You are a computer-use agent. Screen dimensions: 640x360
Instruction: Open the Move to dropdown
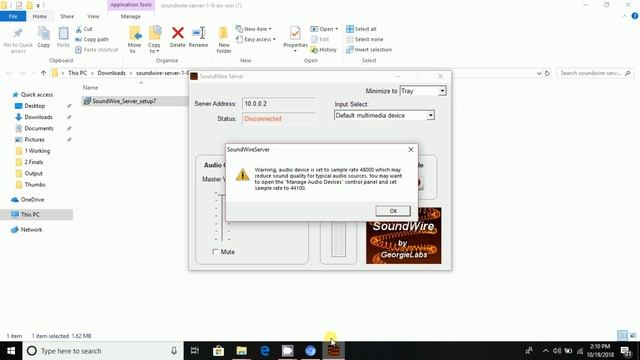(134, 39)
